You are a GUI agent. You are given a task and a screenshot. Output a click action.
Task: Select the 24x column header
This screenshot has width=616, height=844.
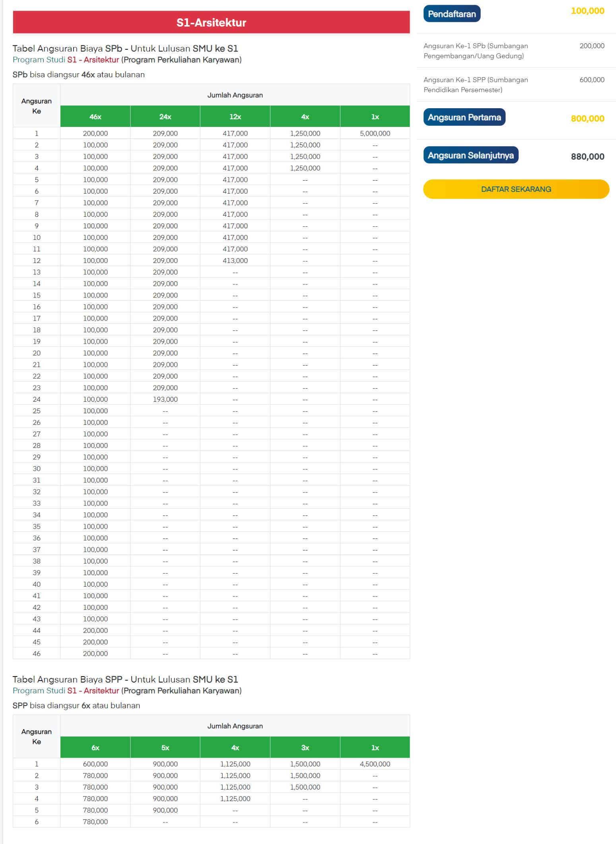coord(165,117)
